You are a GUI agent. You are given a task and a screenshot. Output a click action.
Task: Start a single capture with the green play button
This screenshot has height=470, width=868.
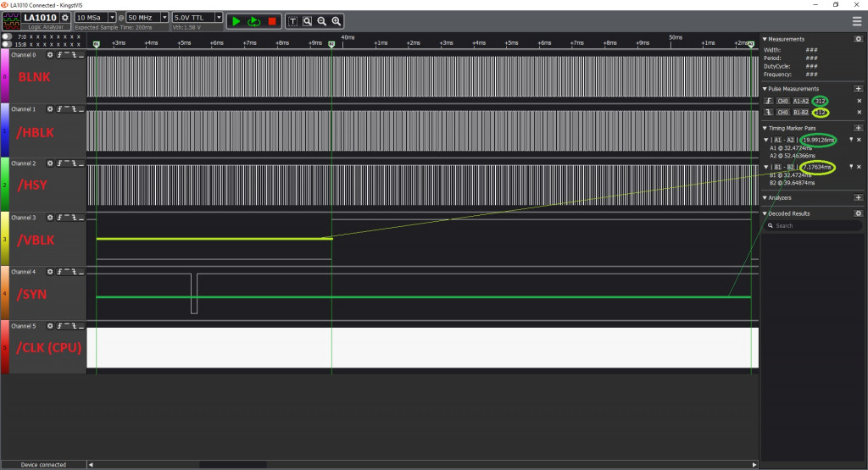236,20
